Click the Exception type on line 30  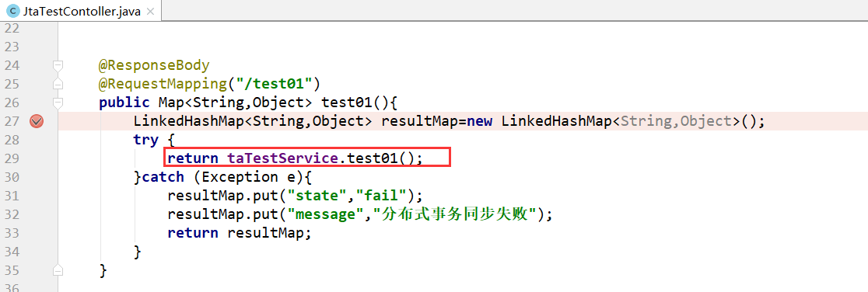click(x=240, y=177)
